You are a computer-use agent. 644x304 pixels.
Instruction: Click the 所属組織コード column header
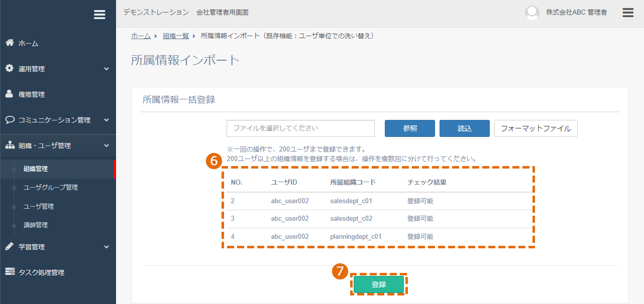(353, 183)
